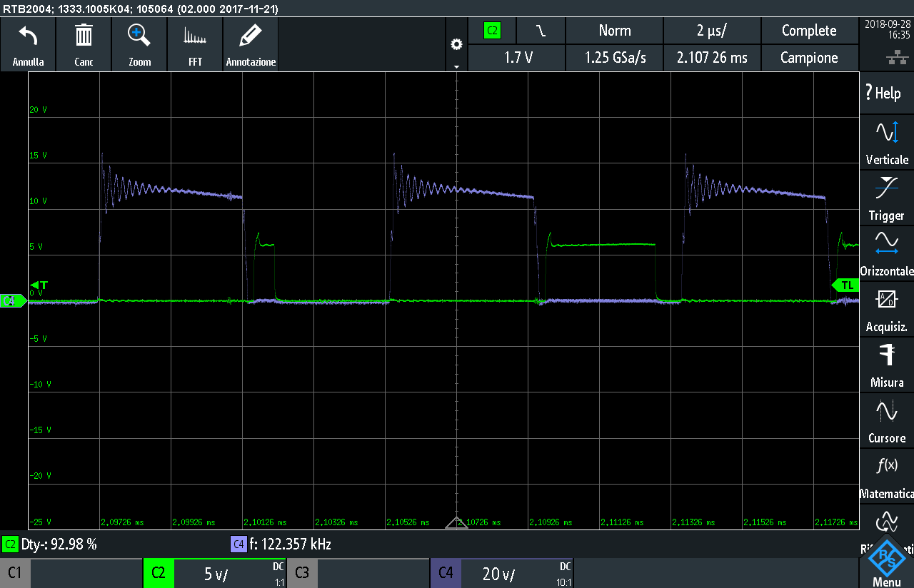Click the 1.25 GSa/s sample rate field
Viewport: 914px width, 588px height.
tap(614, 58)
